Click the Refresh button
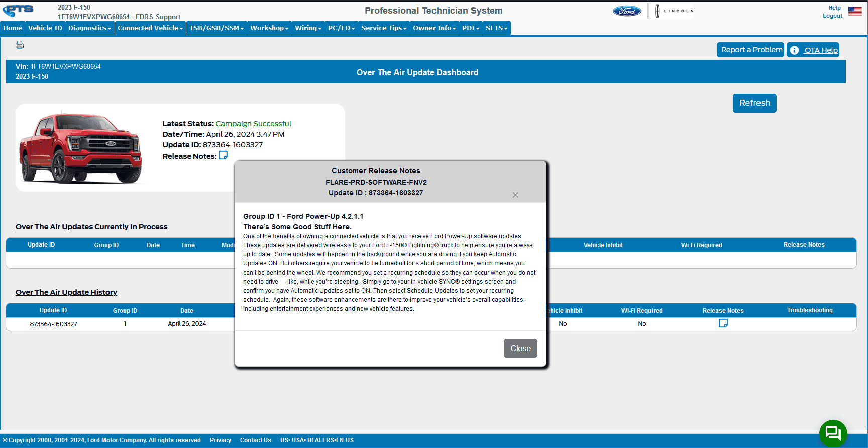The height and width of the screenshot is (448, 868). (754, 103)
